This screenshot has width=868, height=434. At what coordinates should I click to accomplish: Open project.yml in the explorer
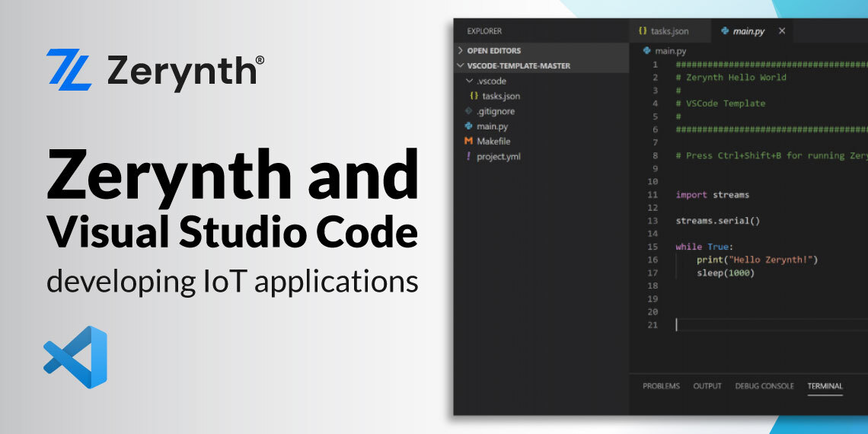[498, 156]
